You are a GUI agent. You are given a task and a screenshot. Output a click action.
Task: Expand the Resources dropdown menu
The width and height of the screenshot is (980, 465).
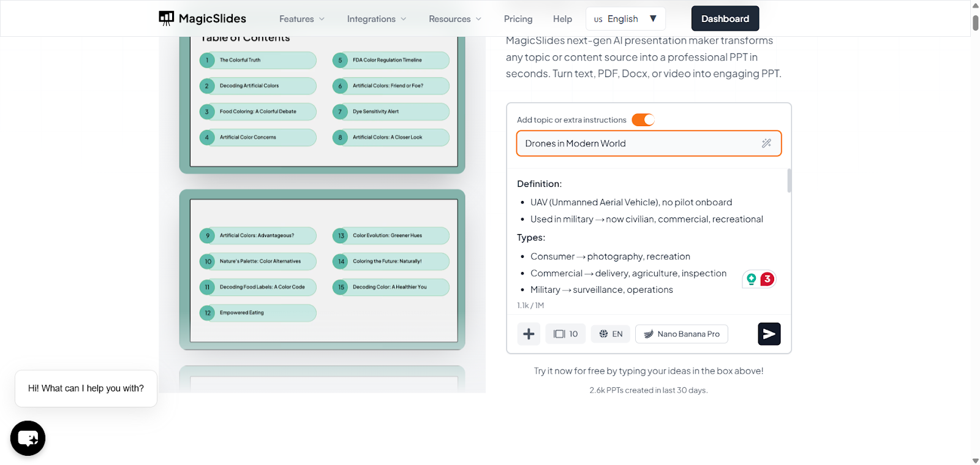tap(455, 19)
